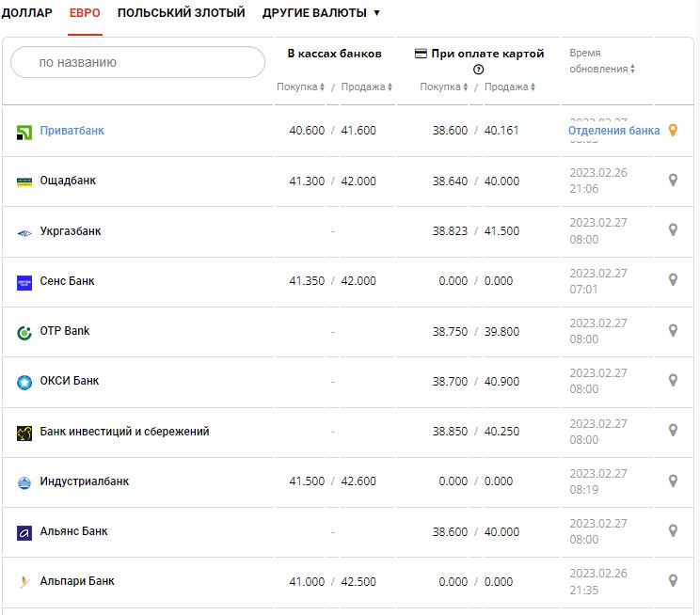The height and width of the screenshot is (615, 700).
Task: Sort by cash desk Продажа column
Action: (367, 87)
